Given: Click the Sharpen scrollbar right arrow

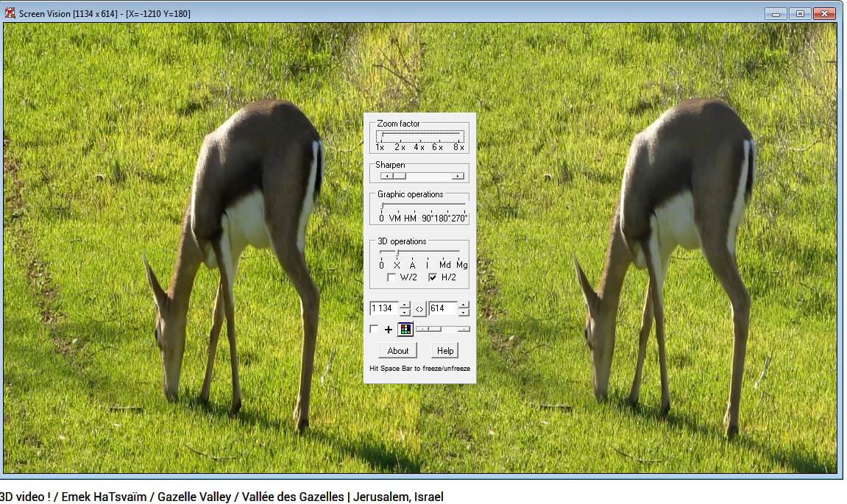Looking at the screenshot, I should [458, 176].
